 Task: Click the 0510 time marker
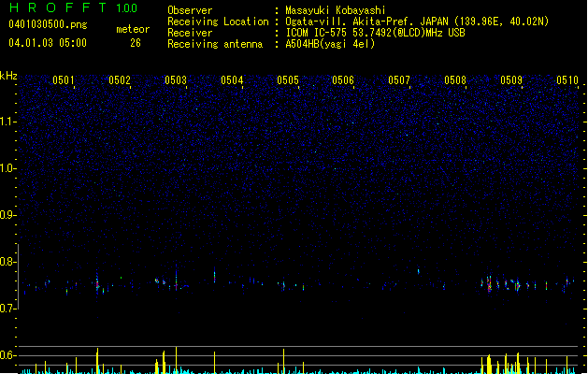point(567,80)
